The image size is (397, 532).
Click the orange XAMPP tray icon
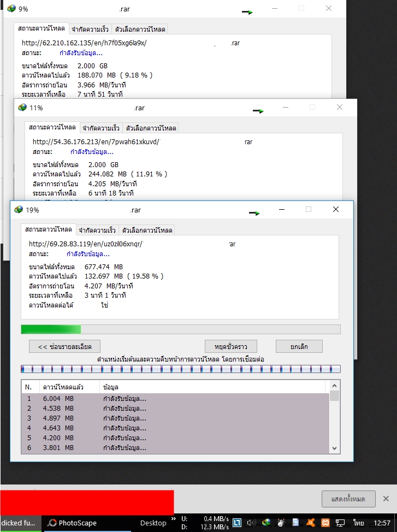click(x=325, y=523)
